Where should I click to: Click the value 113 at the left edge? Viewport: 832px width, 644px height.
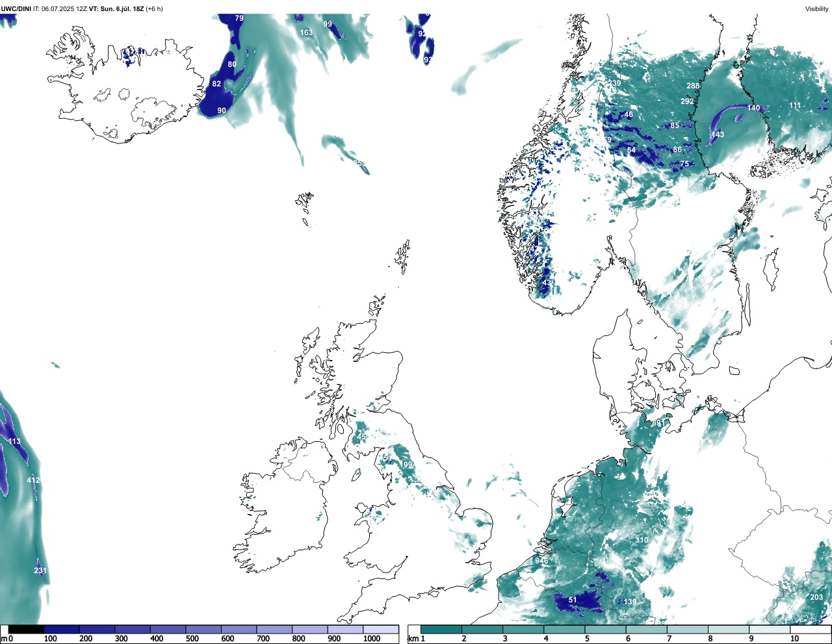[x=14, y=441]
